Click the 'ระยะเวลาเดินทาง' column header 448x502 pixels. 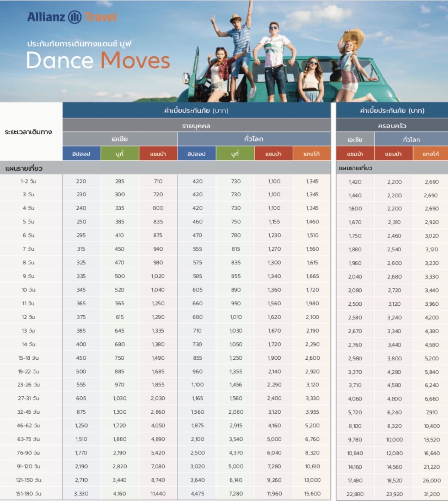point(28,132)
